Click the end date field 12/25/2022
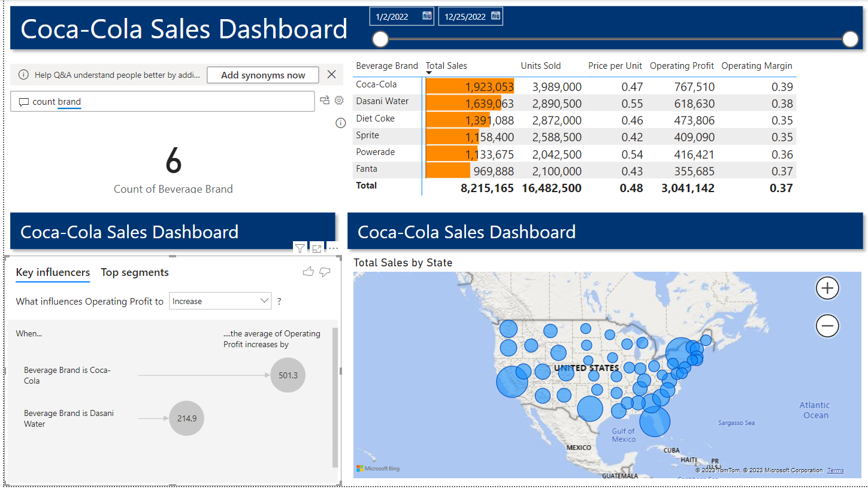Screen dimensions: 868x489 pos(471,16)
